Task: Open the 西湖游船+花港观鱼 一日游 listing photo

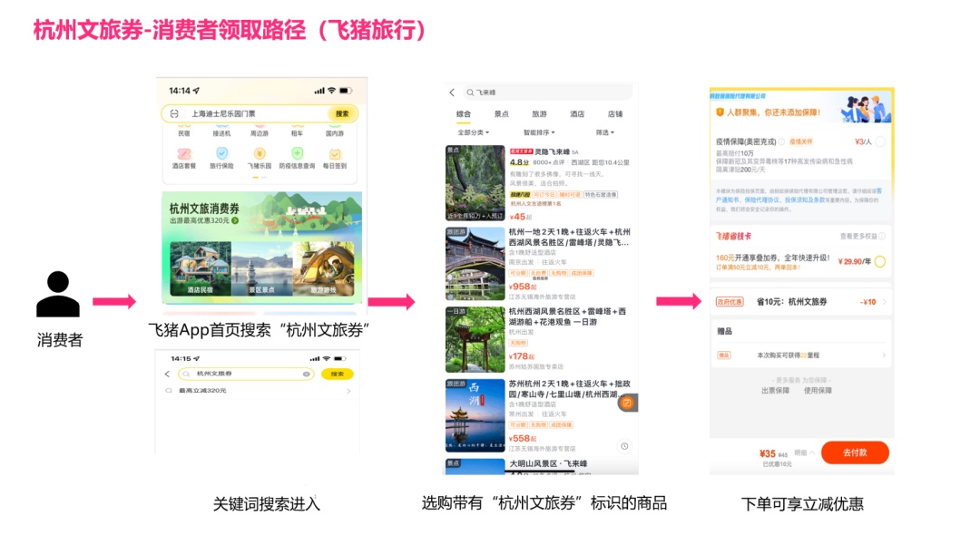Action: [x=475, y=340]
